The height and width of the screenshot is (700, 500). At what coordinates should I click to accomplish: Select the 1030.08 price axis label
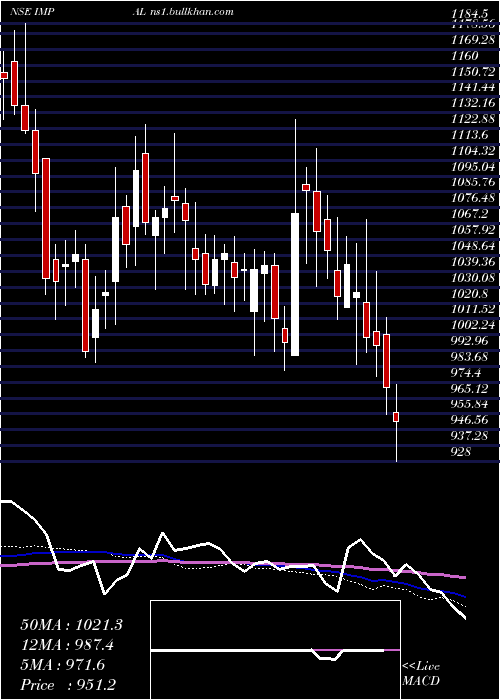tap(473, 278)
